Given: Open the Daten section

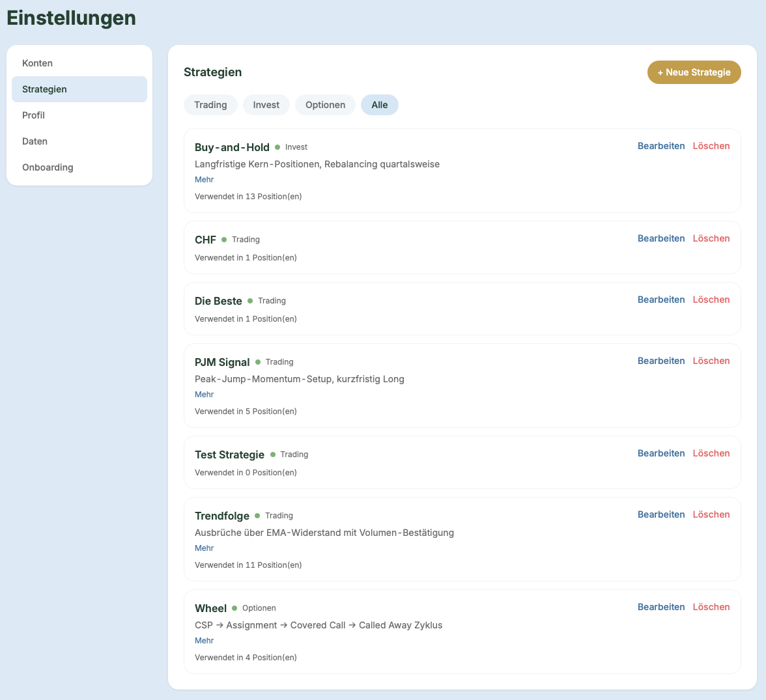Looking at the screenshot, I should tap(79, 141).
